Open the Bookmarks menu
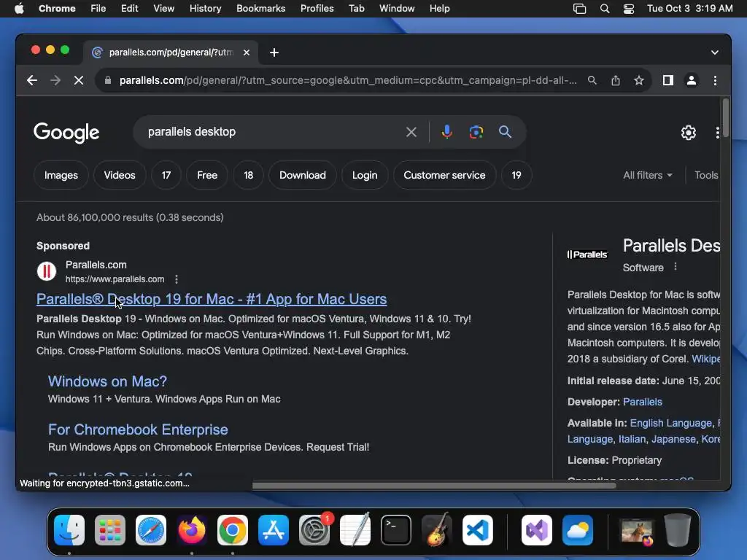 tap(260, 9)
